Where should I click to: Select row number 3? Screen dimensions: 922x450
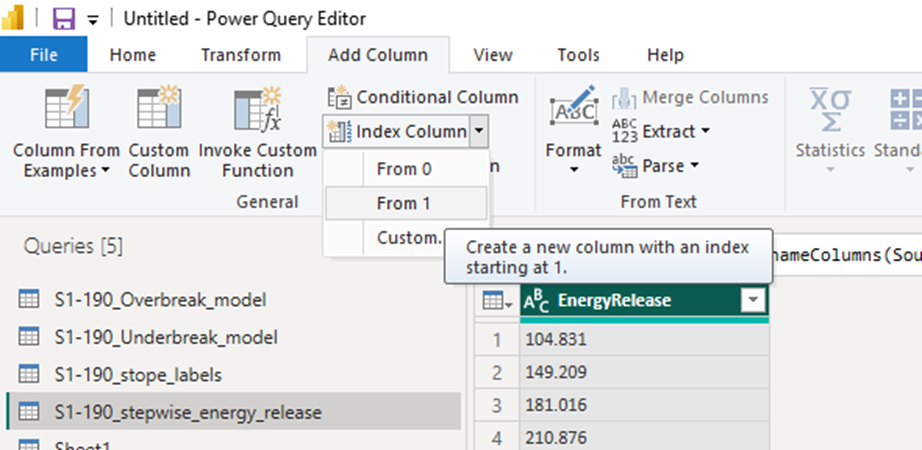[x=497, y=405]
